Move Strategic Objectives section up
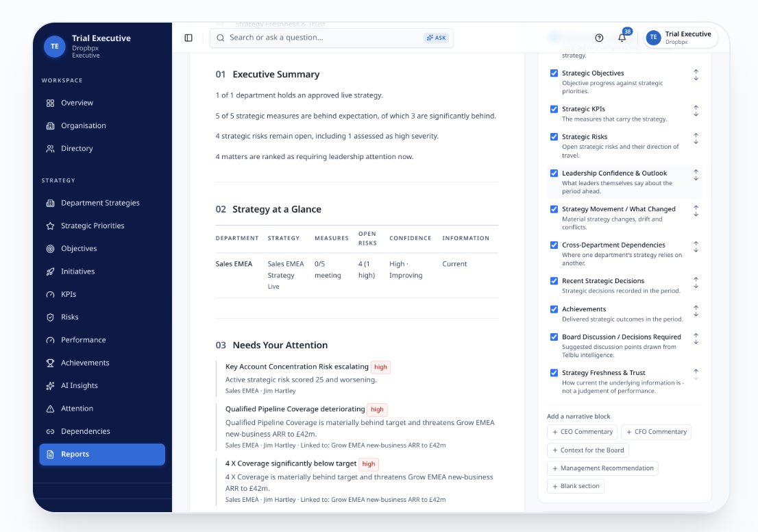Viewport: 758px width, 532px height. pos(696,71)
